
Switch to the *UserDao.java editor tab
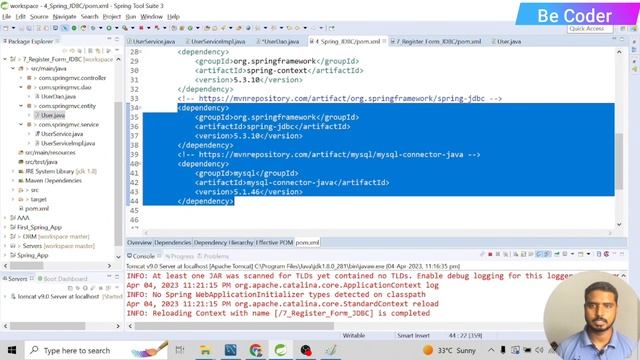click(278, 41)
